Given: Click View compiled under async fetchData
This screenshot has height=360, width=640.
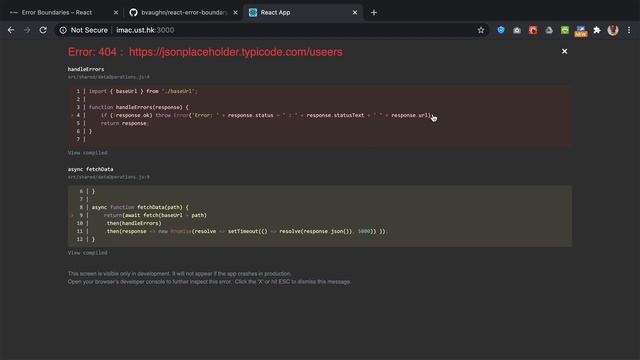Looking at the screenshot, I should pos(88,253).
